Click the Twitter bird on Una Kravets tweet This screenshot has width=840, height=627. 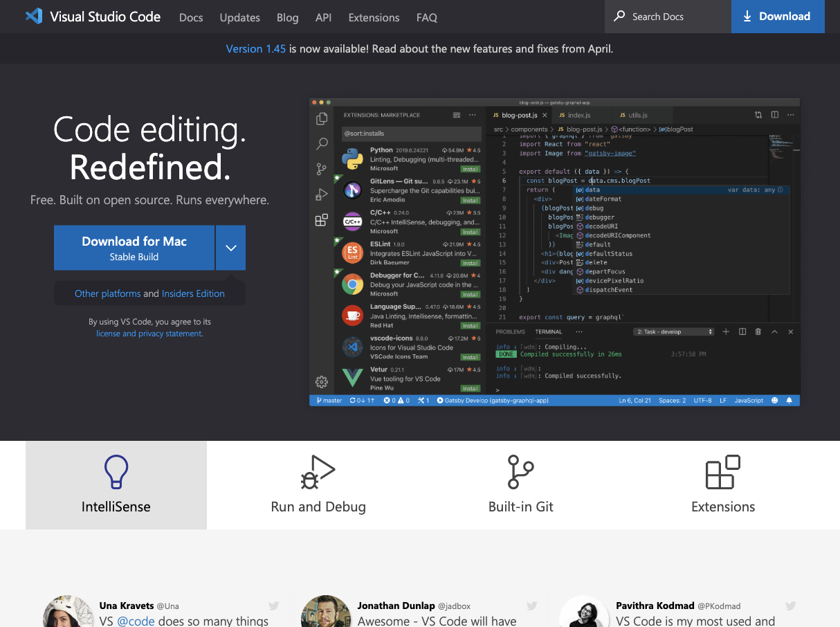pyautogui.click(x=273, y=606)
